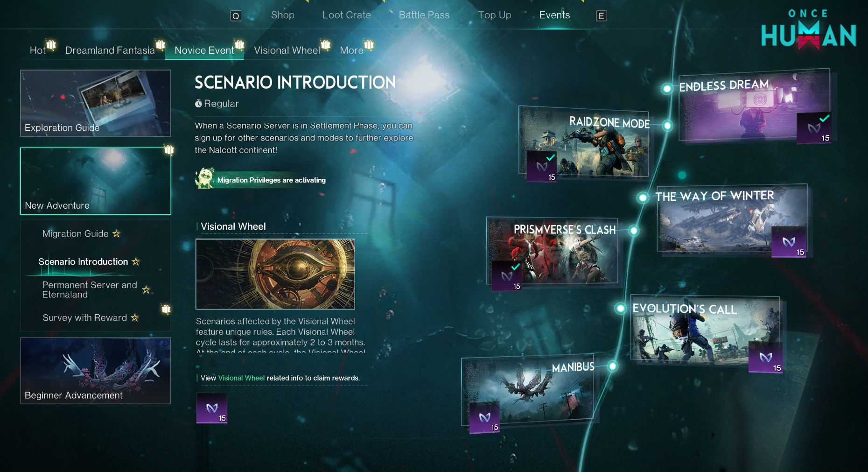
Task: Click the claimed Prismverse's Clash reward icon
Action: [x=507, y=276]
